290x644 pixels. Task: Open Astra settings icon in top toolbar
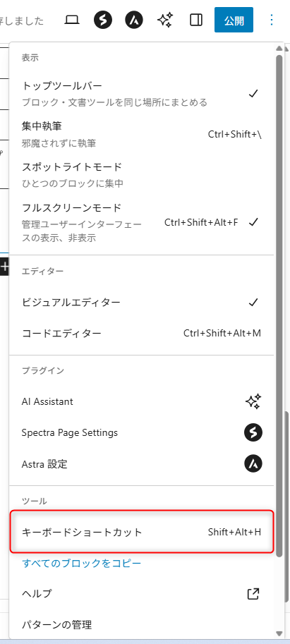pyautogui.click(x=134, y=20)
